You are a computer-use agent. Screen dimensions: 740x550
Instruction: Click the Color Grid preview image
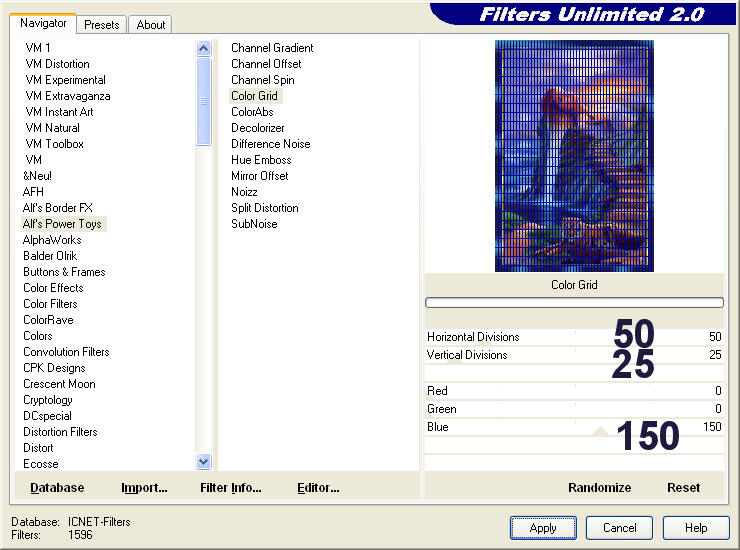pos(574,156)
